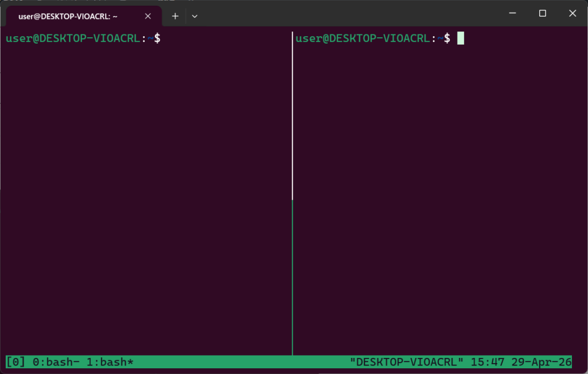Click the block cursor in the right pane
Viewport: 588px width, 374px height.
(x=461, y=38)
